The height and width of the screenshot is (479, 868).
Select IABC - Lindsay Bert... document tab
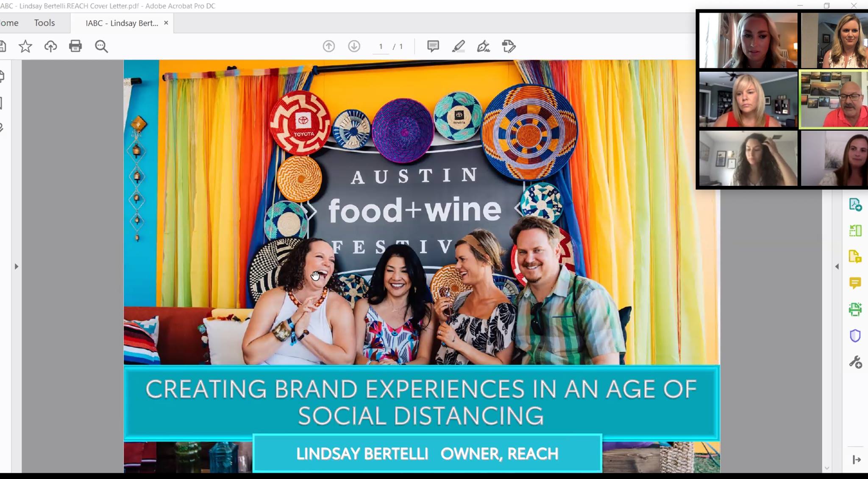coord(122,23)
